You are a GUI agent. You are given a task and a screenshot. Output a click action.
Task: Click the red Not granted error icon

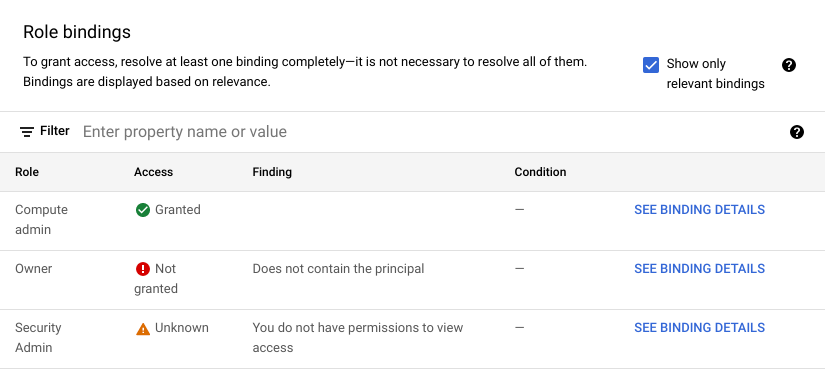click(x=143, y=269)
